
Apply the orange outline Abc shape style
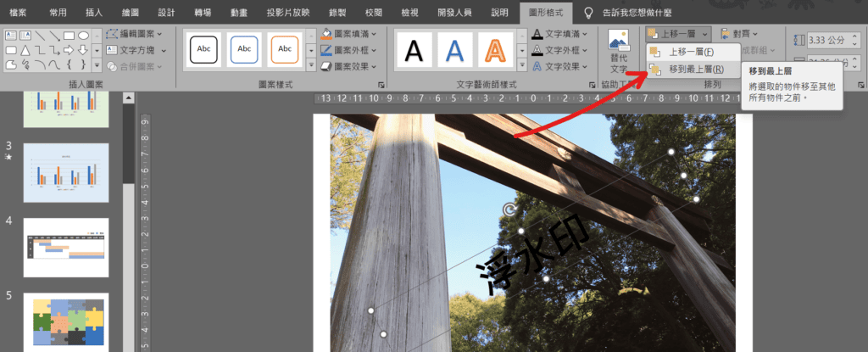coord(285,49)
